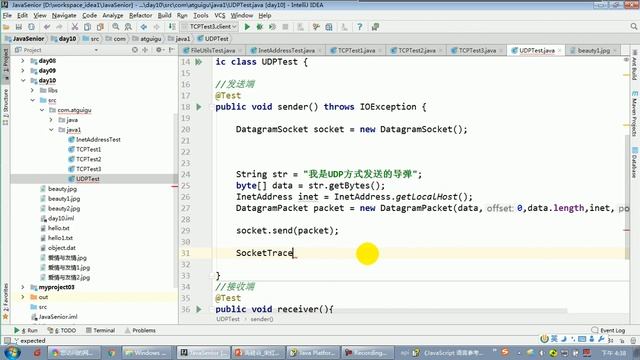The width and height of the screenshot is (640, 360).
Task: Click the Synchronize toolbar icon
Action: (x=31, y=27)
